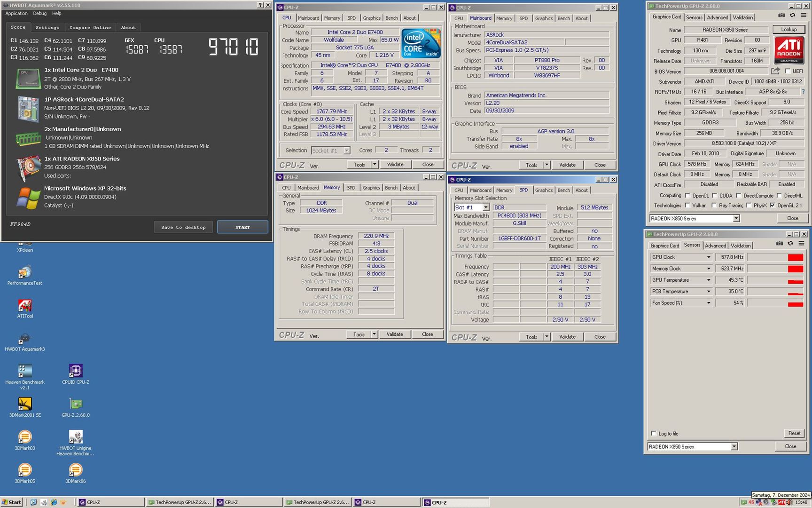Select the Heaven Benchmark v2.1 desktop icon
Viewport: 812px width, 508px height.
point(25,377)
